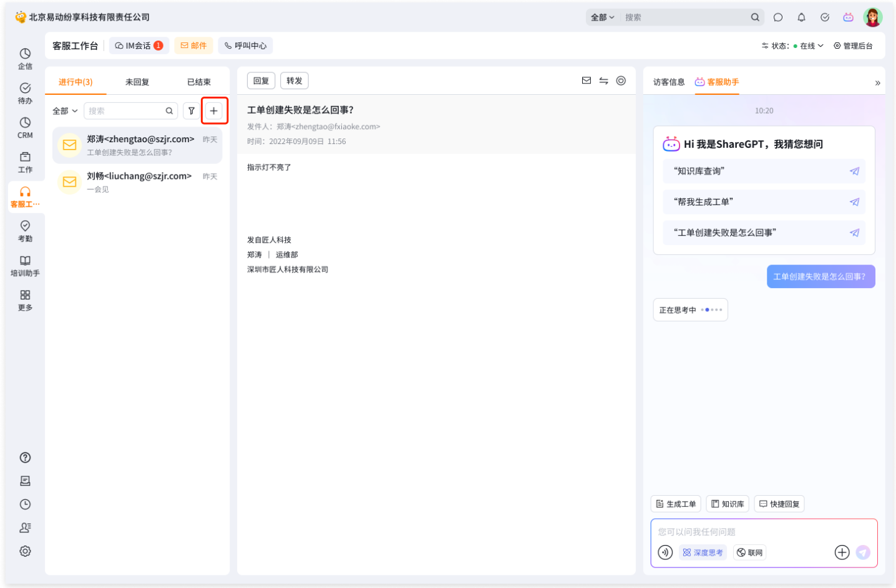Image resolution: width=896 pixels, height=588 pixels.
Task: Click the 回复 button
Action: (x=261, y=80)
